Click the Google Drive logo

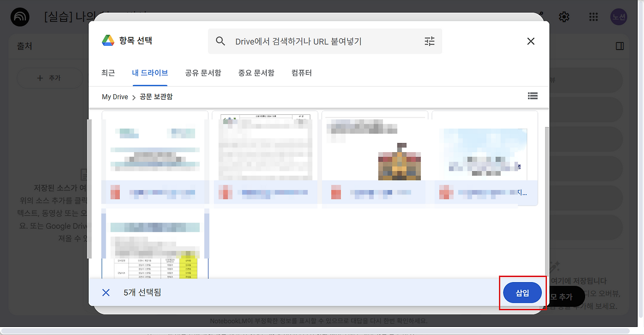pyautogui.click(x=108, y=41)
